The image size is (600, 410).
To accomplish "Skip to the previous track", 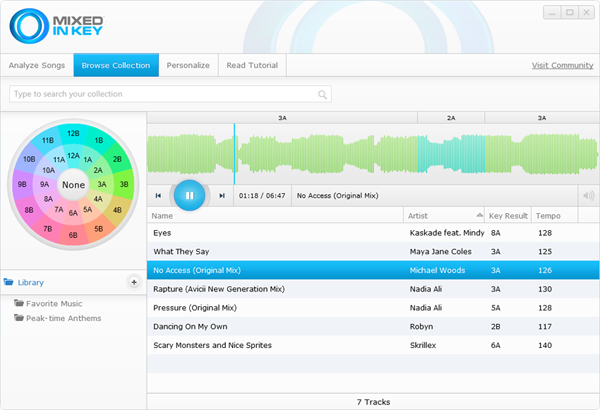I will tap(158, 196).
